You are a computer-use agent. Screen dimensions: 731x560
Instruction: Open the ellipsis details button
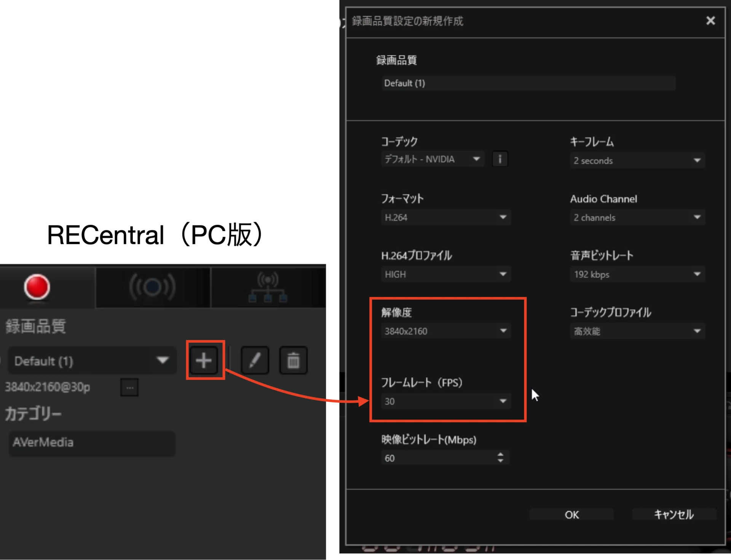(x=129, y=388)
